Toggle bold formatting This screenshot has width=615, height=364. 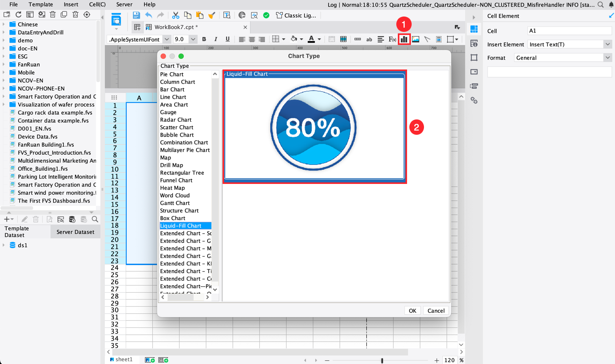click(204, 39)
